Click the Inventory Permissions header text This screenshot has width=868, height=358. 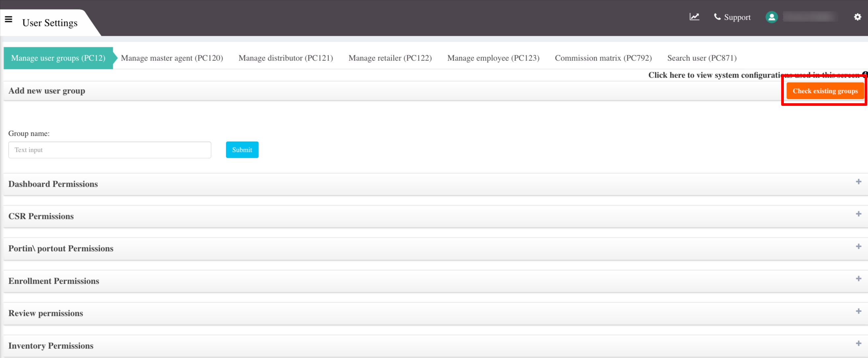[51, 346]
